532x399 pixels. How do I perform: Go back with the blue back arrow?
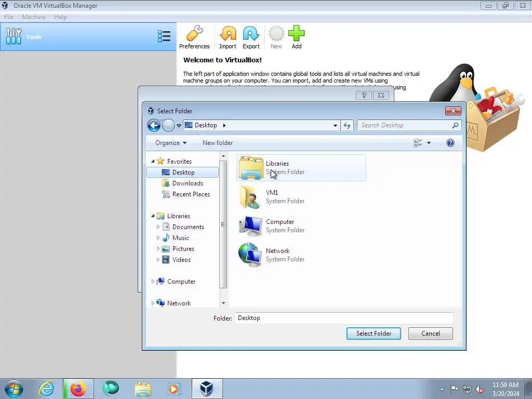(x=154, y=125)
